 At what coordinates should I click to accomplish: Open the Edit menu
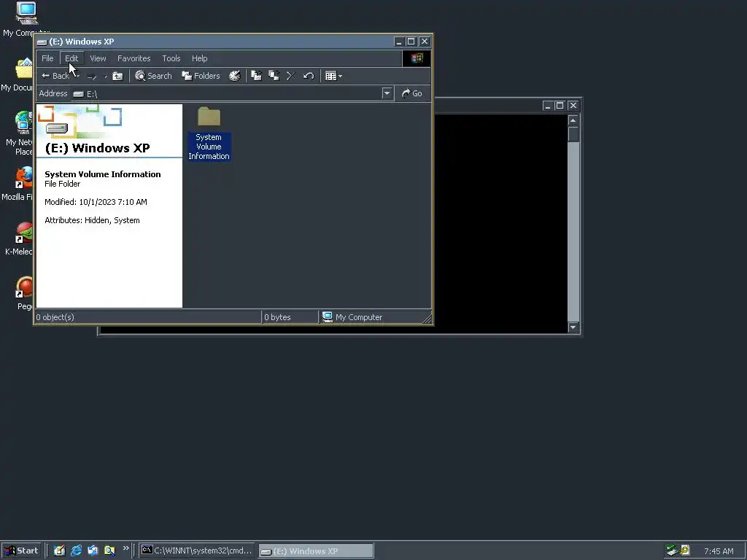click(x=71, y=58)
